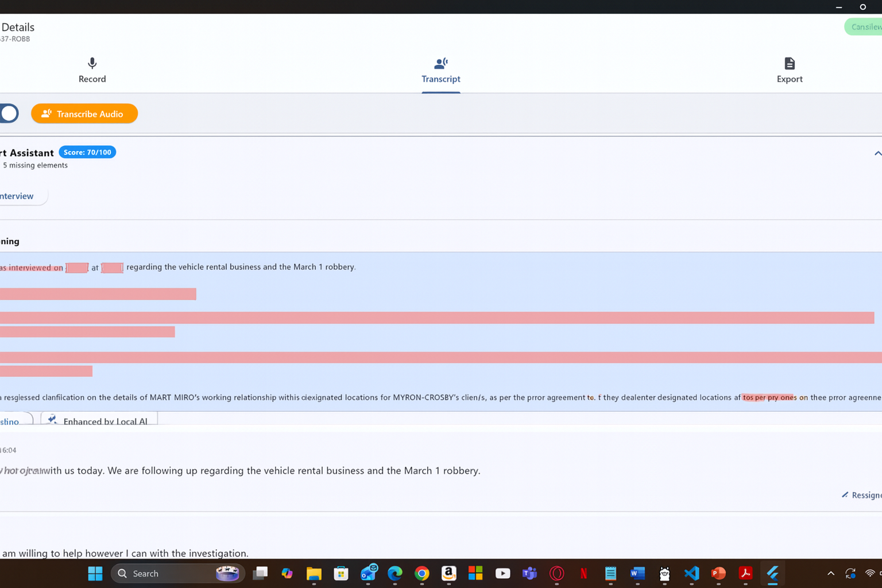Toggle the switch beside Transcribe Audio
Image resolution: width=882 pixels, height=588 pixels.
tap(9, 114)
